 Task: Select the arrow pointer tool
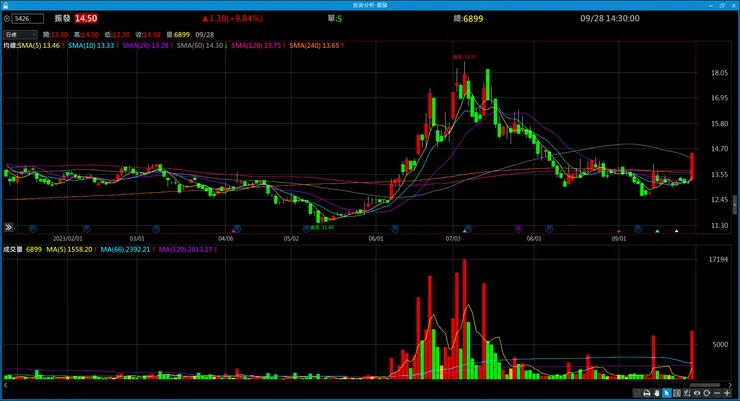click(x=666, y=393)
